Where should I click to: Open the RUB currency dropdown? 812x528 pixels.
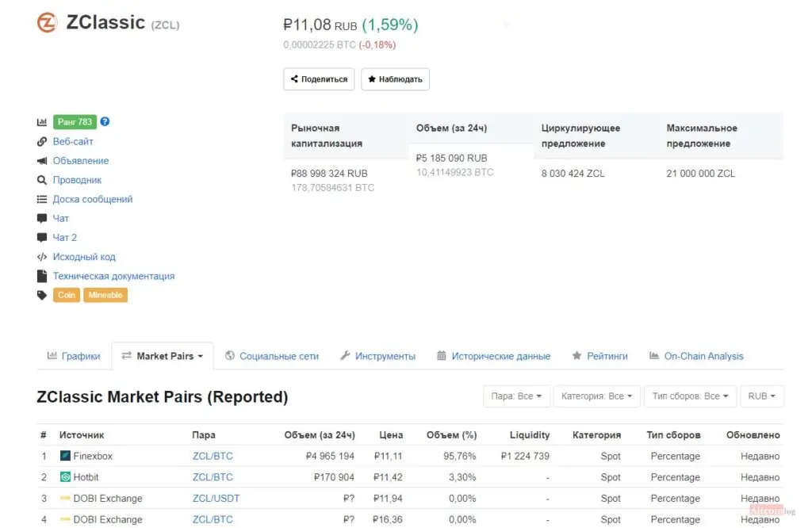pyautogui.click(x=762, y=396)
